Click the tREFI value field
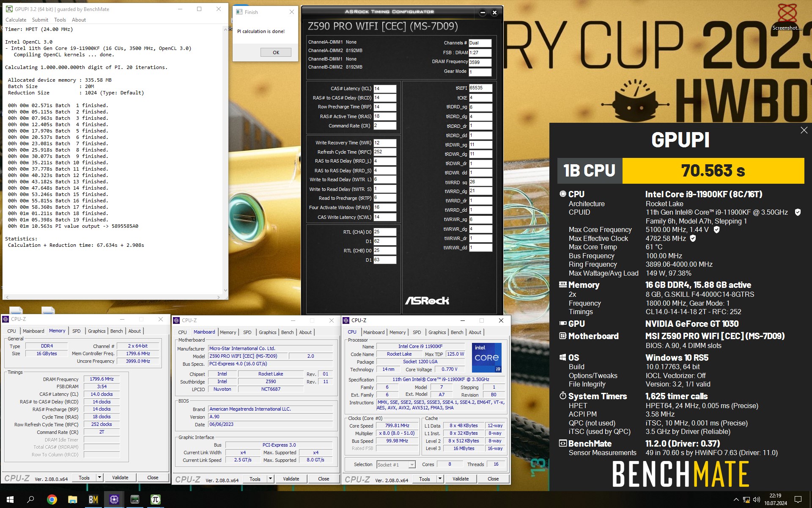 pyautogui.click(x=480, y=88)
